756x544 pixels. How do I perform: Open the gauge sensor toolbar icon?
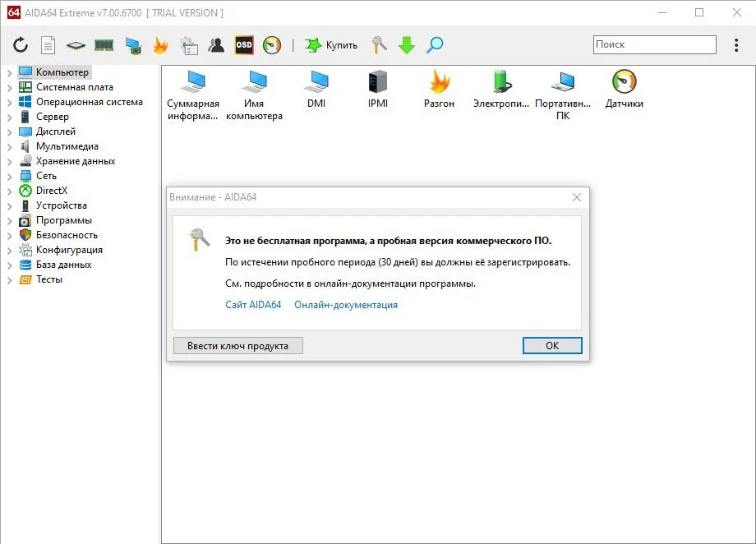pyautogui.click(x=272, y=45)
